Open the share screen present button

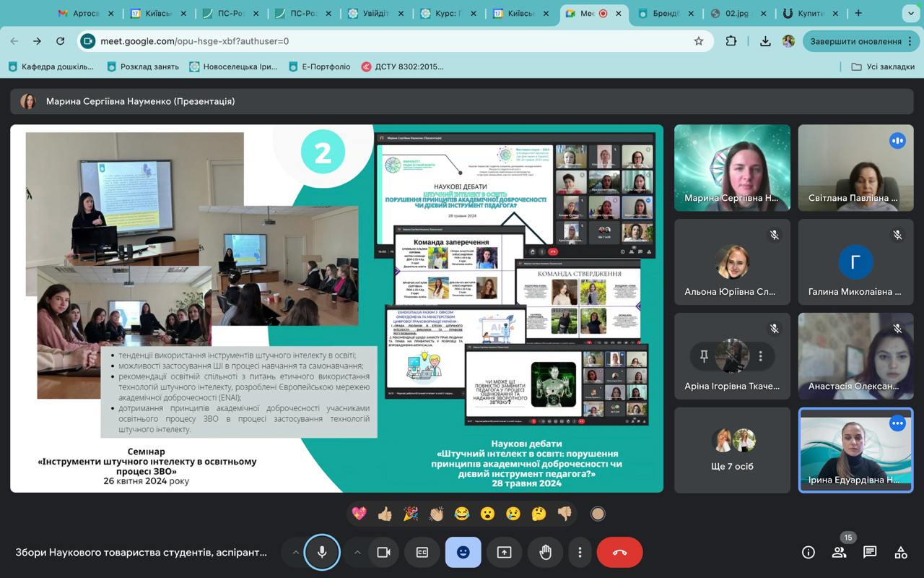(504, 552)
